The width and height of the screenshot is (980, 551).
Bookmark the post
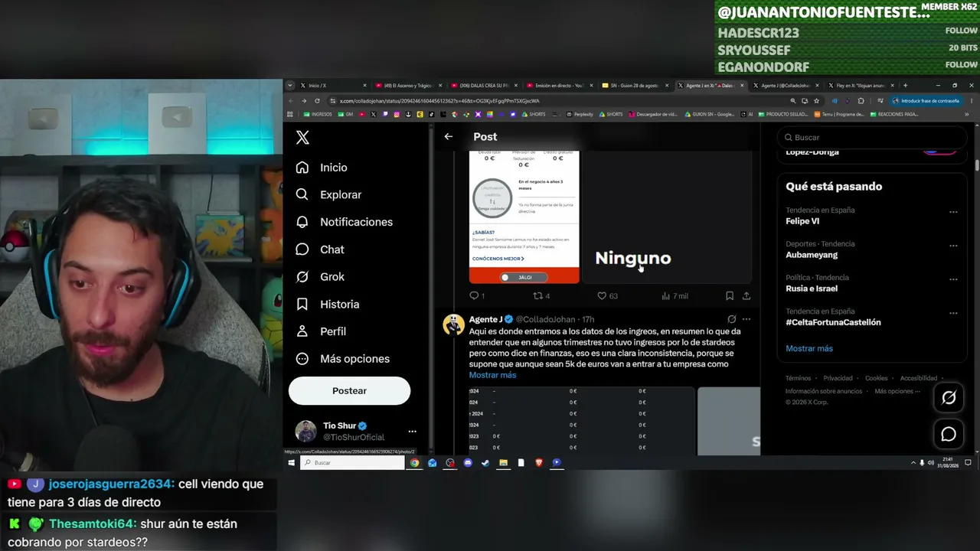coord(730,295)
